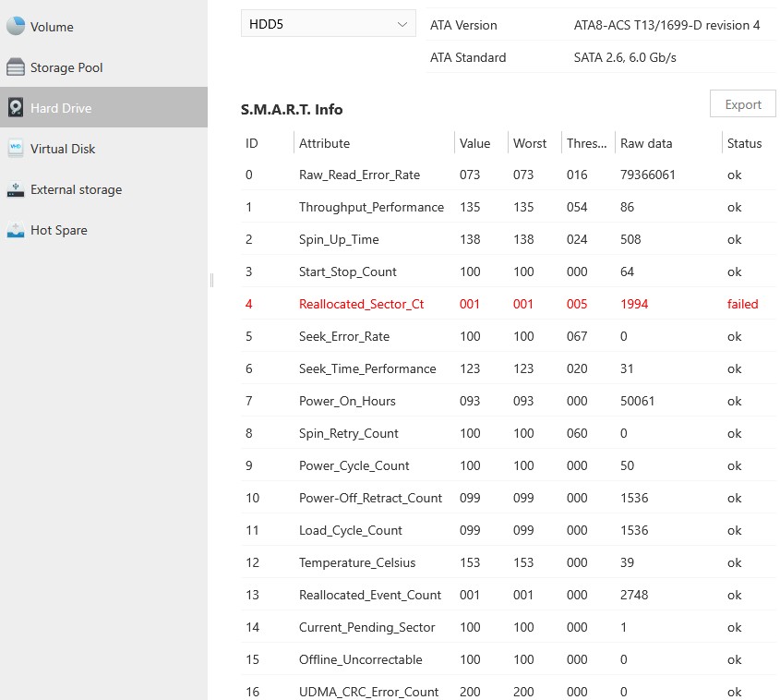The image size is (780, 700).
Task: Select the Current_Pending_Sector row
Action: (509, 627)
